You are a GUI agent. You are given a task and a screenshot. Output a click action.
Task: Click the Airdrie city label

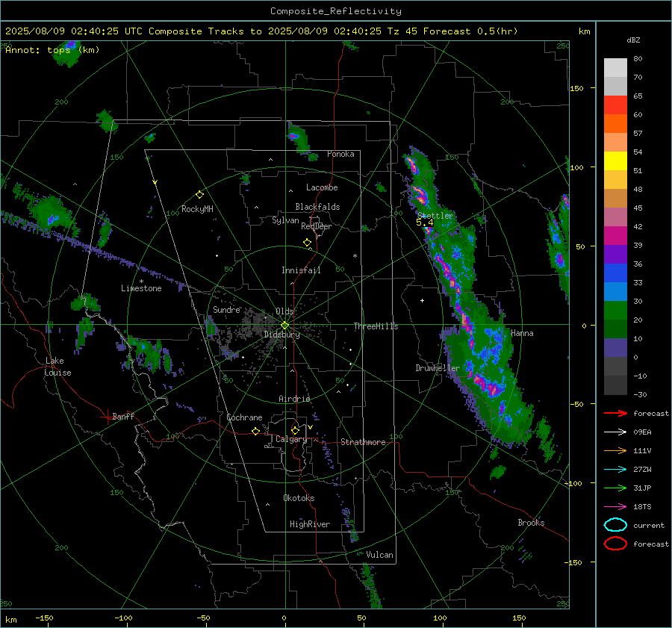294,399
